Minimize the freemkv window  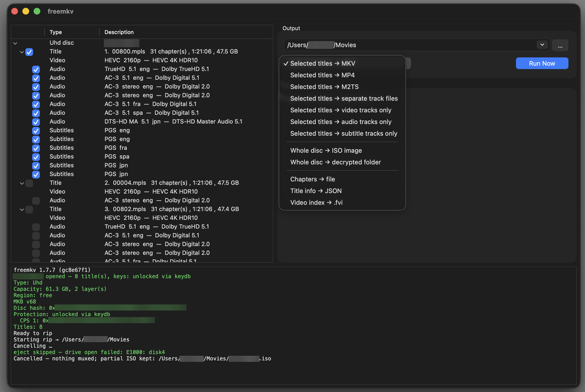tap(26, 11)
